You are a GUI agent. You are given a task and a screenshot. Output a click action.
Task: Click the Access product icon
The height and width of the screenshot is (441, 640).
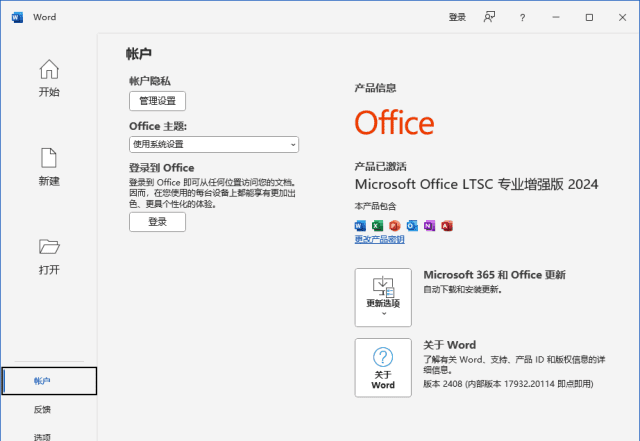point(447,225)
